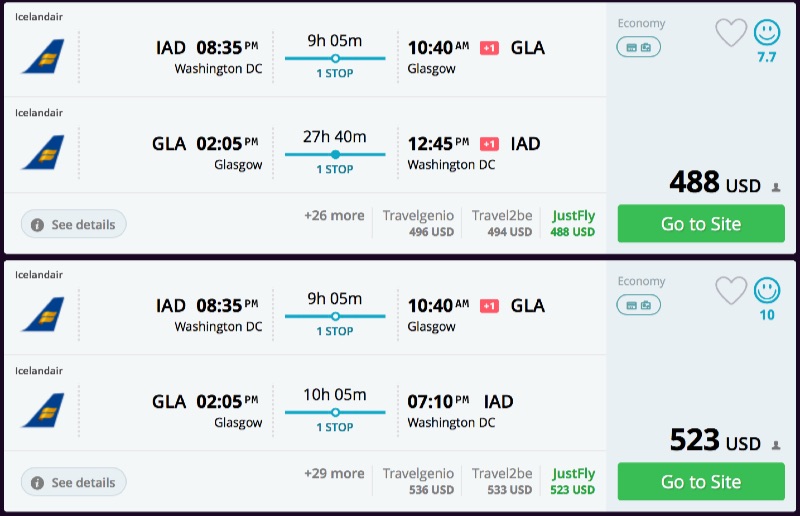Viewport: 800px width, 516px height.
Task: Favorite the 488 USD flight with the heart
Action: click(x=731, y=33)
